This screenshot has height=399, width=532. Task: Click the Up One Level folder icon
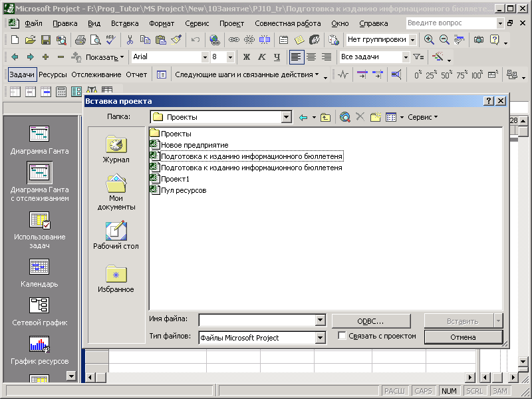tap(325, 118)
